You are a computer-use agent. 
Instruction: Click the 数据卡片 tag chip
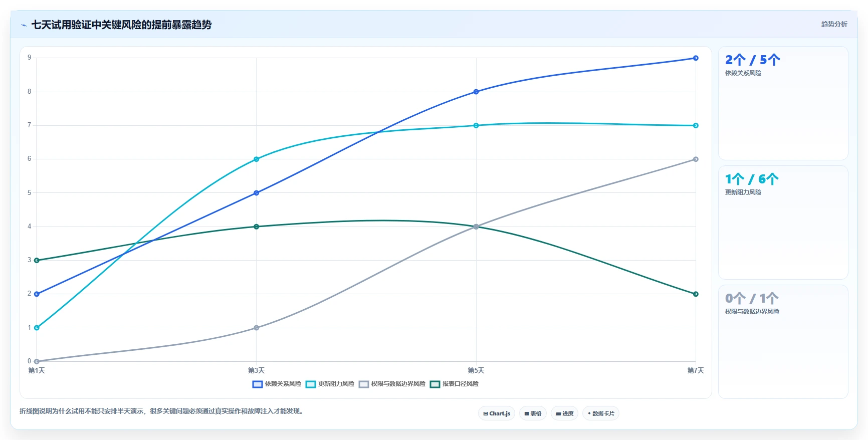(601, 413)
